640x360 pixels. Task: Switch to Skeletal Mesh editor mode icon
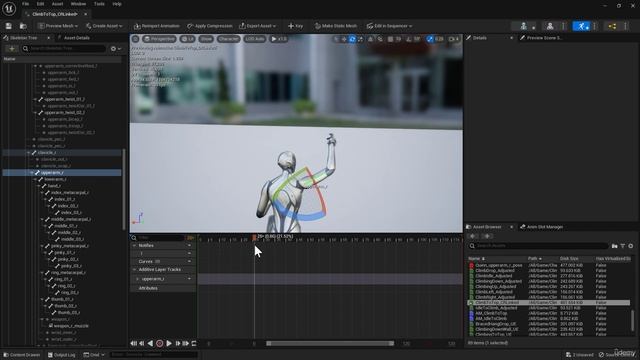click(x=550, y=26)
